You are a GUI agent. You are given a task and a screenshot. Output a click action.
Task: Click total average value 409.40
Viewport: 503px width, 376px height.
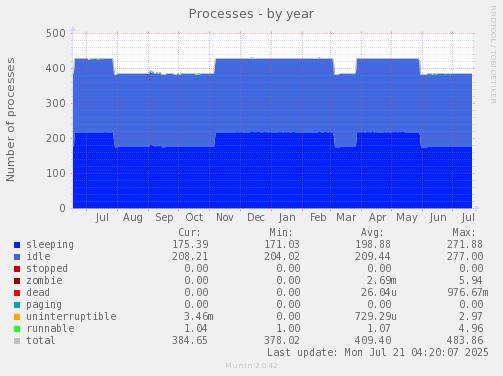pos(373,340)
